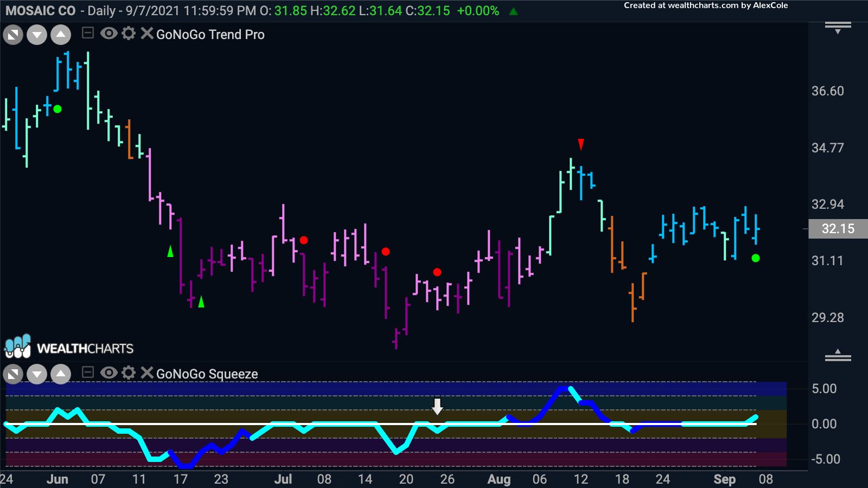Click price scale bottom up-arrow-and-lines control

coord(838,355)
